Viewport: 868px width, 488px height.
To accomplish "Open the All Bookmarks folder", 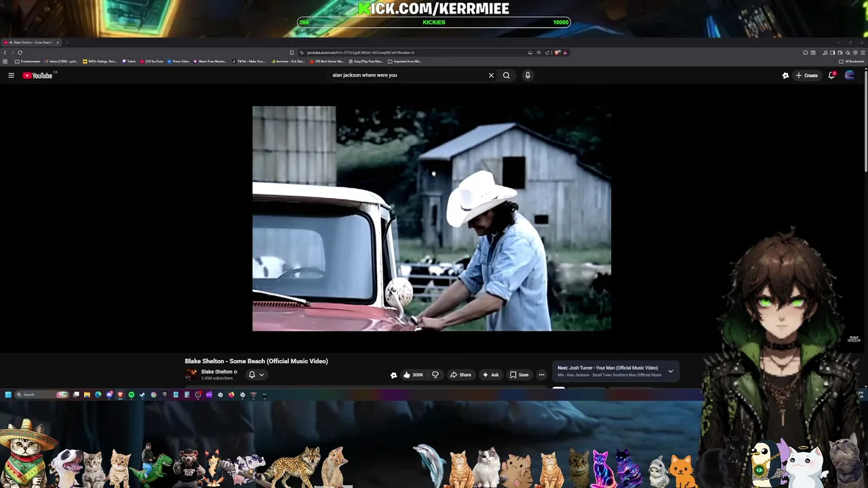I will pos(851,61).
